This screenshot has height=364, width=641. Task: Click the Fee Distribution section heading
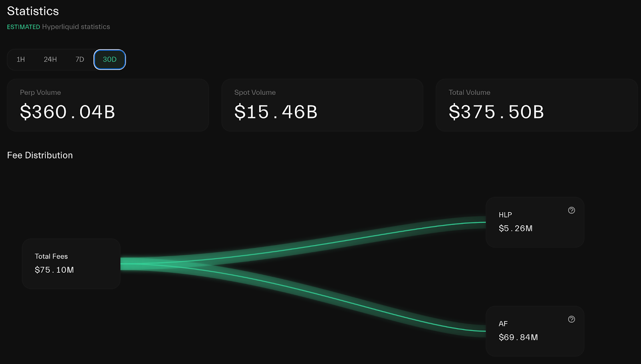40,155
